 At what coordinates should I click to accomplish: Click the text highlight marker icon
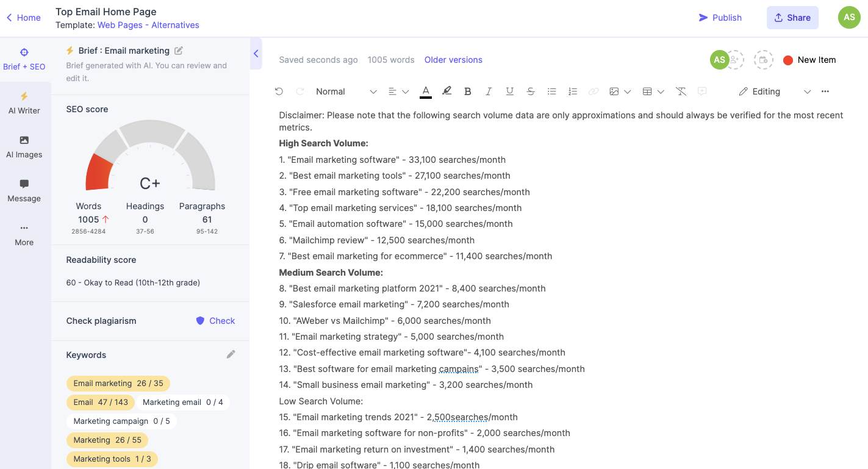(447, 91)
